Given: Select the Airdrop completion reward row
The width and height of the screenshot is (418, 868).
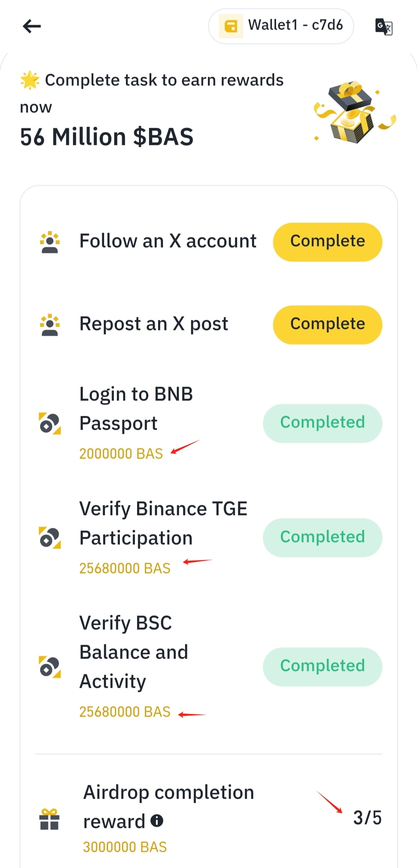Looking at the screenshot, I should click(x=209, y=819).
